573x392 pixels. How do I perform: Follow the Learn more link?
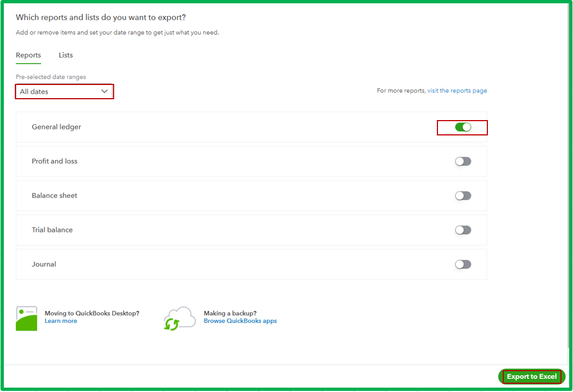click(x=61, y=321)
